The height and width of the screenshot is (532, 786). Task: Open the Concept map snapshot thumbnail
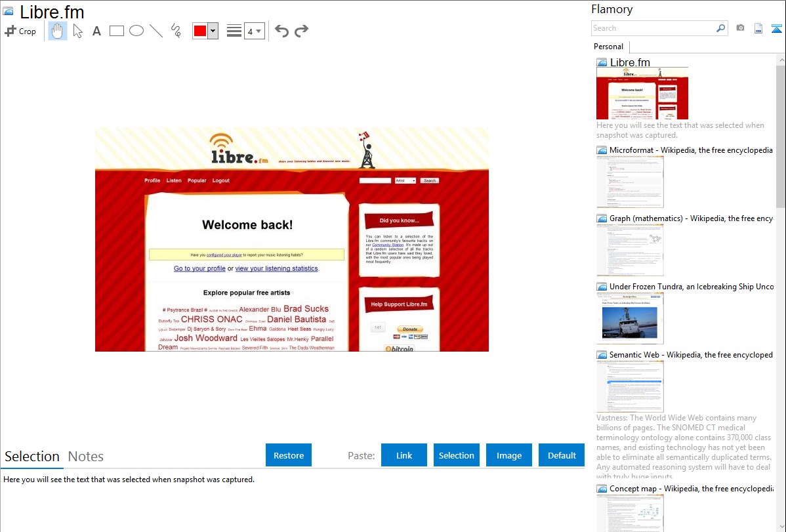[x=630, y=513]
